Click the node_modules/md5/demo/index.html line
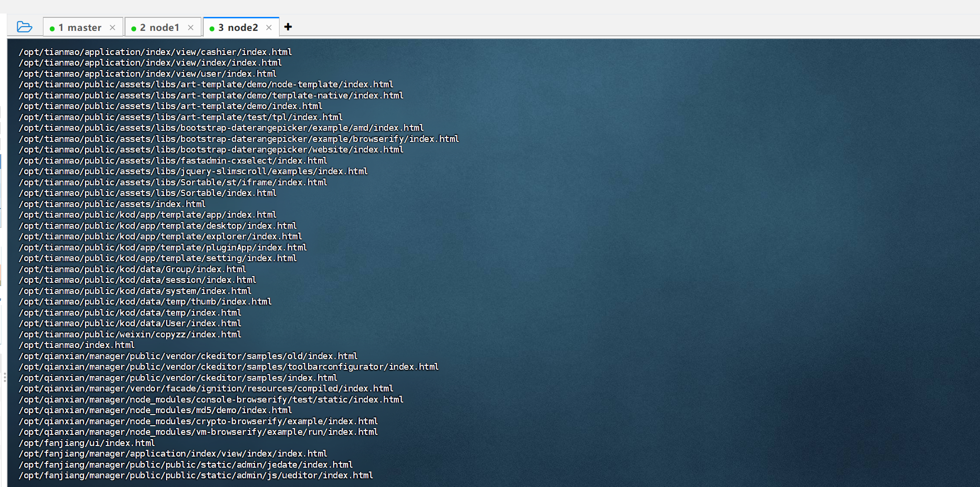Screen dimensions: 980x487 point(155,410)
